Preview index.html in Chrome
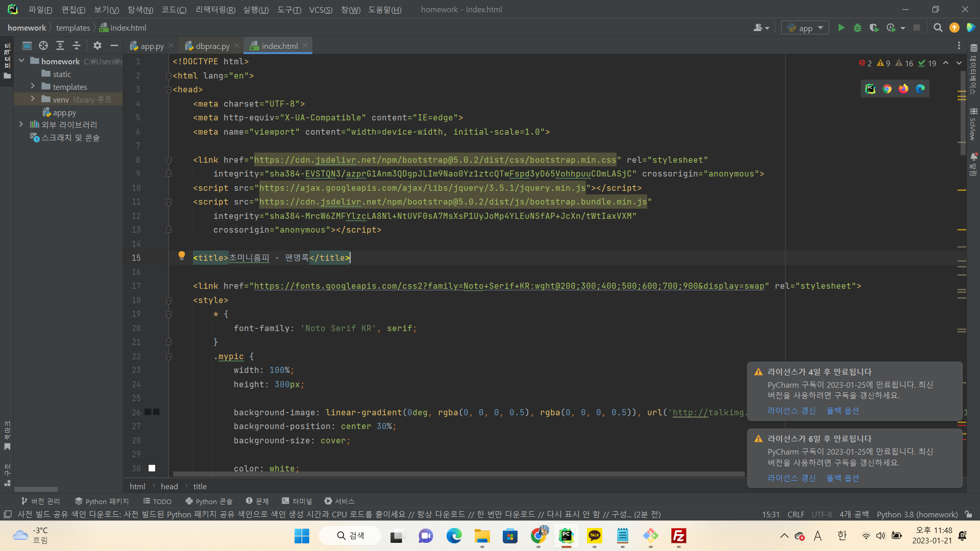Screen dimensions: 980x551 (x=887, y=89)
